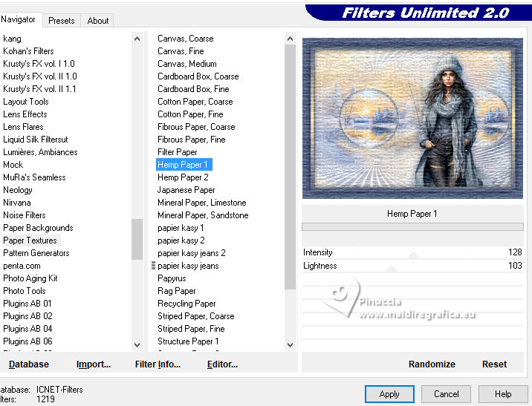Image resolution: width=532 pixels, height=406 pixels.
Task: Select MuRa's Seamless category
Action: tap(34, 177)
